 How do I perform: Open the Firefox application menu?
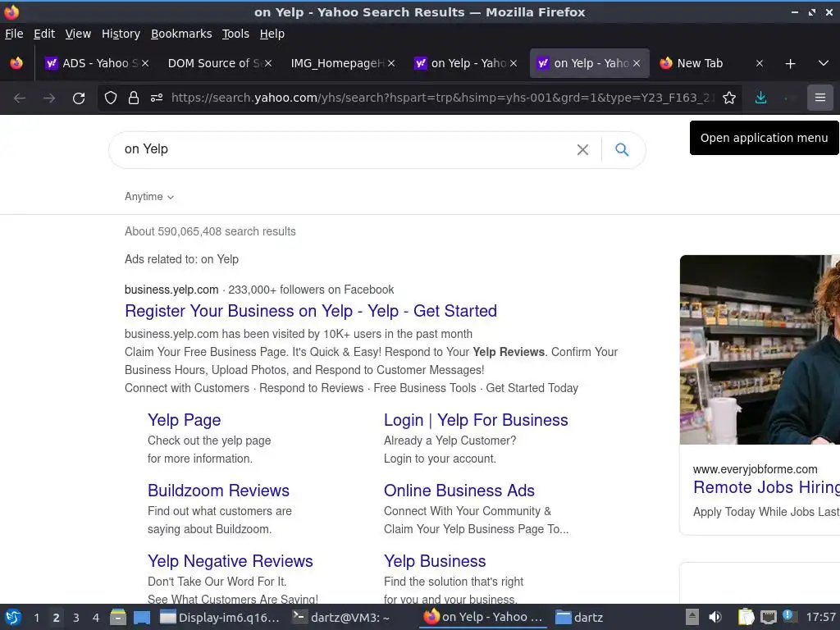point(819,98)
